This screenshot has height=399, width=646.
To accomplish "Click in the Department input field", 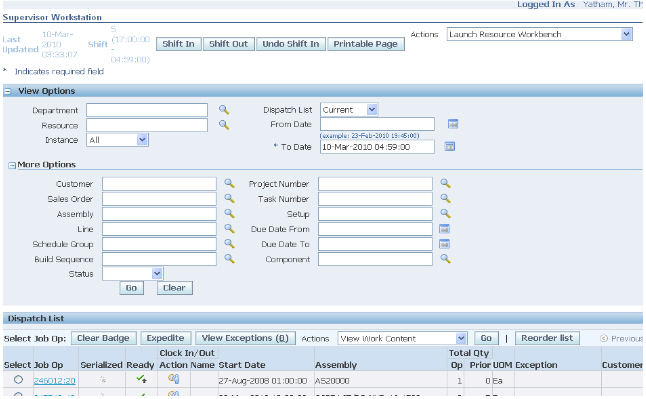I will click(x=147, y=110).
